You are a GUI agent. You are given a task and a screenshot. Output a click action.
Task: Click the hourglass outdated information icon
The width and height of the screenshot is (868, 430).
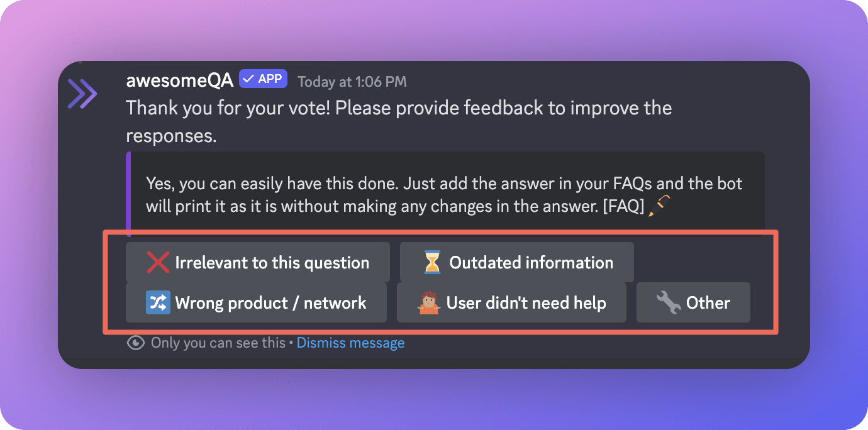431,262
